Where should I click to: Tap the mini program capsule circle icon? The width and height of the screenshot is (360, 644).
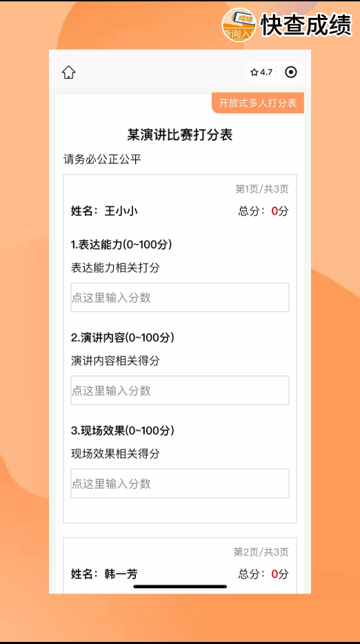pos(290,72)
